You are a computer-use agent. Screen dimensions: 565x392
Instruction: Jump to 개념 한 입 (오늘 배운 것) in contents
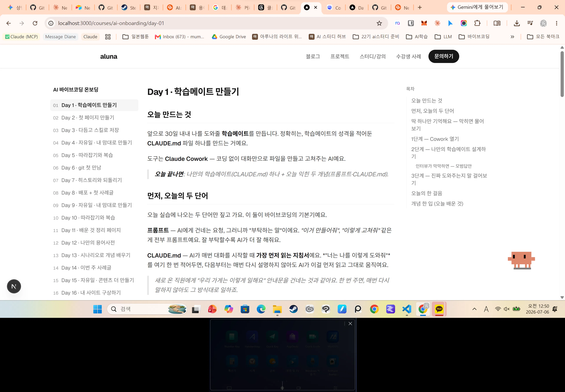(437, 204)
